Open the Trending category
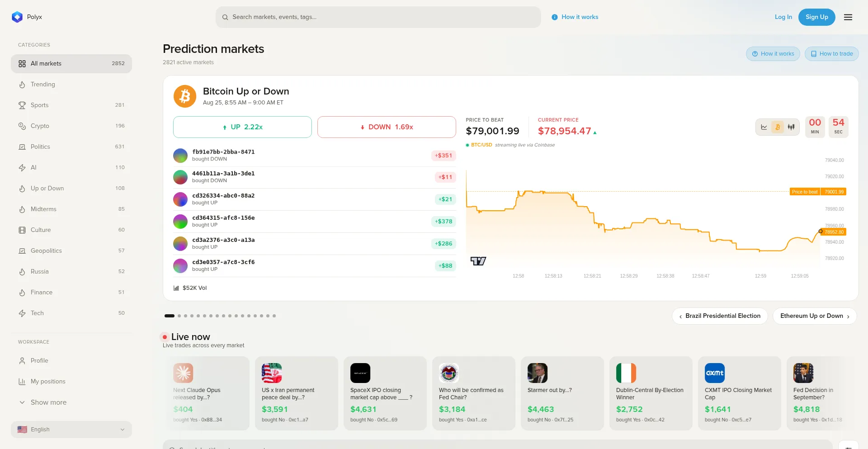Image resolution: width=868 pixels, height=449 pixels. click(x=71, y=85)
